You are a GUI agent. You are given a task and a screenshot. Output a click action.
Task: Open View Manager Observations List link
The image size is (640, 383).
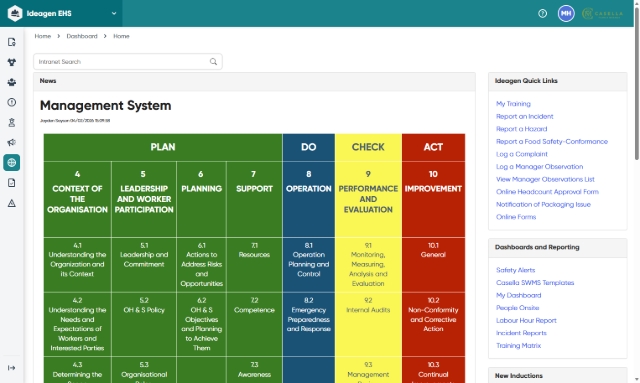tap(545, 179)
